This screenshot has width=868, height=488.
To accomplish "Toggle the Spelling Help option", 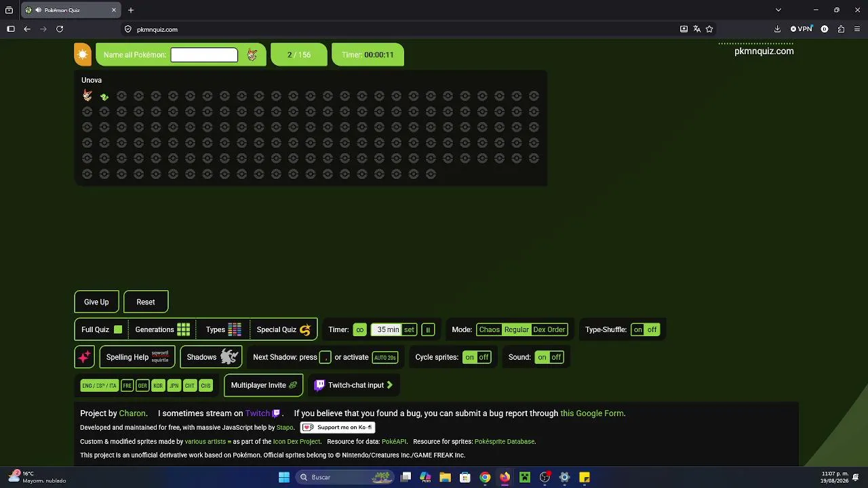I will point(137,357).
